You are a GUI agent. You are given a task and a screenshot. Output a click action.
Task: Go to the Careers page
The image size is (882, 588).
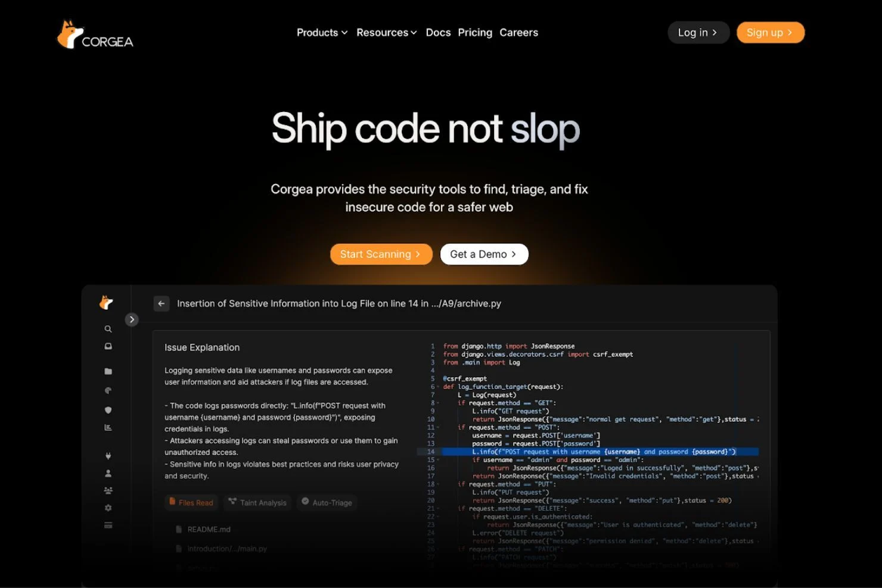click(518, 33)
